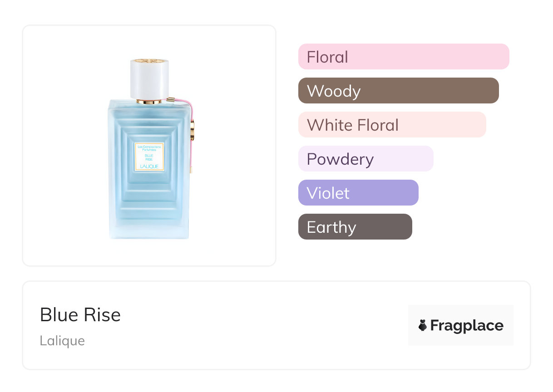The width and height of the screenshot is (553, 392).
Task: Click the BLUE RISE text on the bottle label
Action: click(x=149, y=157)
